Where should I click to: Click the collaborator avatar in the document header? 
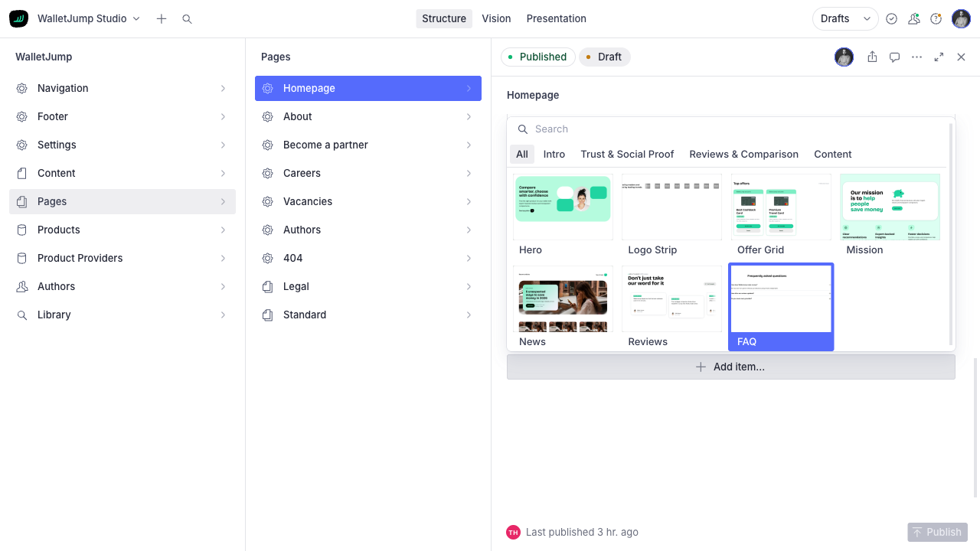[x=844, y=57]
